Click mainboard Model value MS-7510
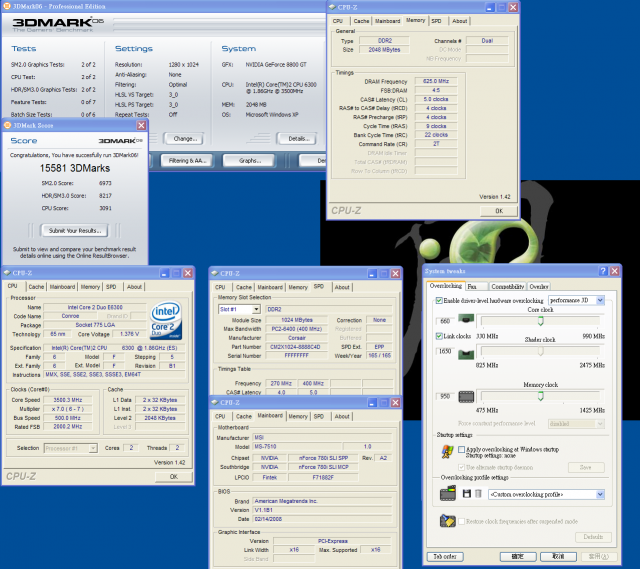This screenshot has height=569, width=640. coord(297,447)
